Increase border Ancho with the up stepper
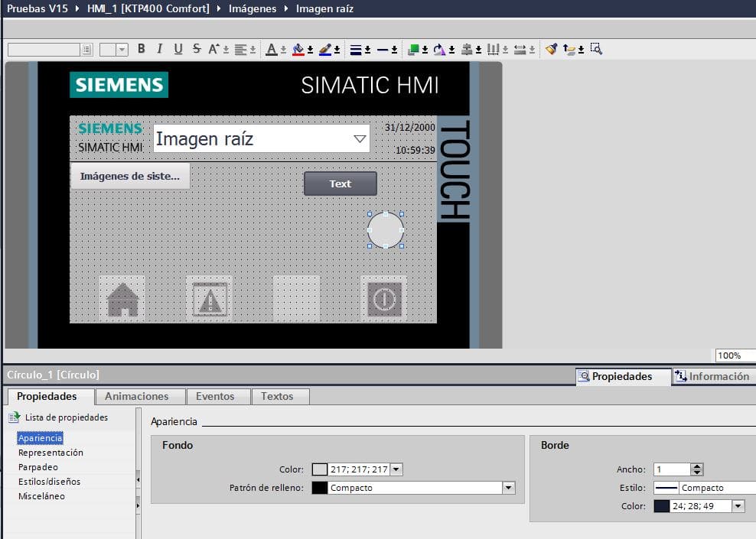 tap(697, 466)
